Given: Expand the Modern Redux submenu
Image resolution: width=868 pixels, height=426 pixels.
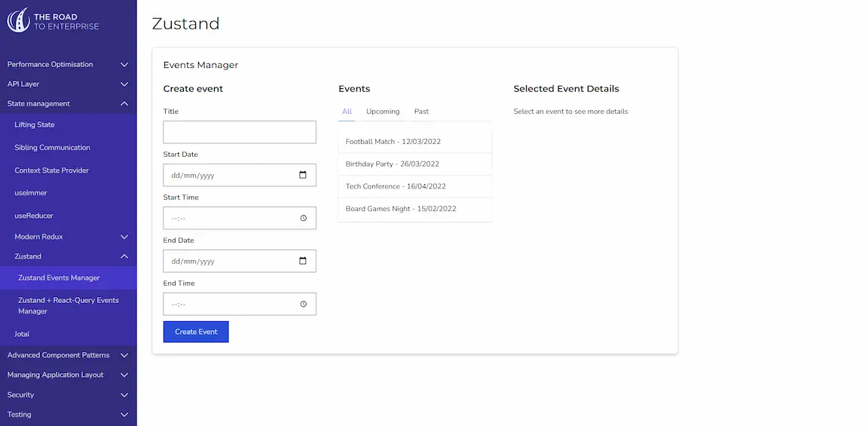Looking at the screenshot, I should pos(124,237).
